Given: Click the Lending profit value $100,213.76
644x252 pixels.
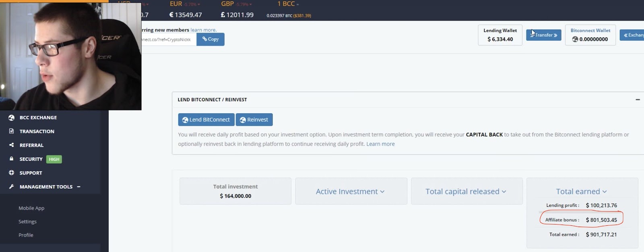Looking at the screenshot, I should click(601, 205).
